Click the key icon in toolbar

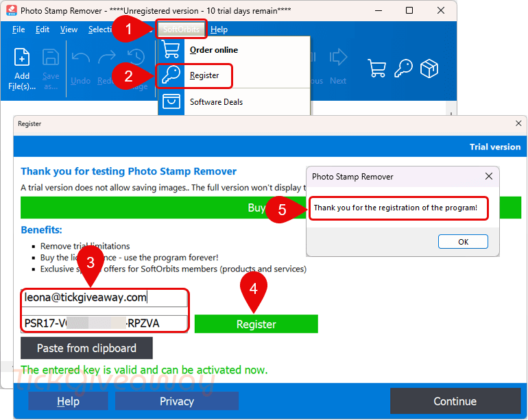[x=403, y=69]
